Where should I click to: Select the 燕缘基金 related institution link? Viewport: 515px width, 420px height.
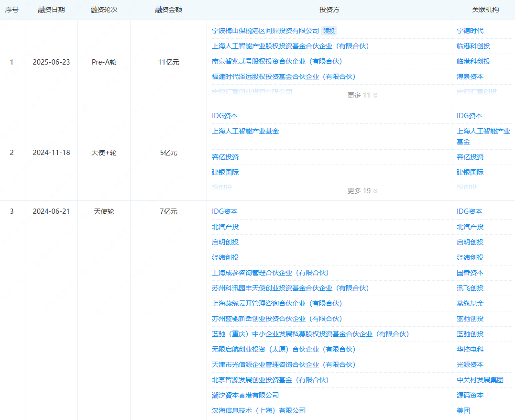[x=471, y=303]
